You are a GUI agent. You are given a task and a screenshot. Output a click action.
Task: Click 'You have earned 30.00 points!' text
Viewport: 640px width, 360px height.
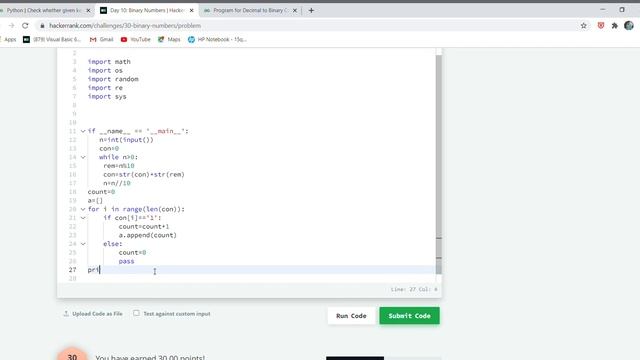150,358
